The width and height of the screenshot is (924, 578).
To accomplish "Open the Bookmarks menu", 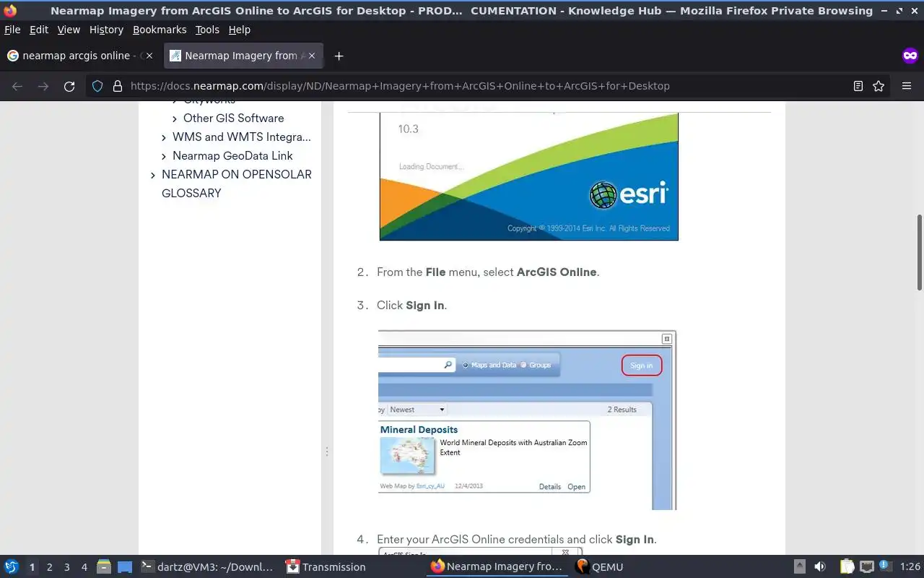I will 160,30.
